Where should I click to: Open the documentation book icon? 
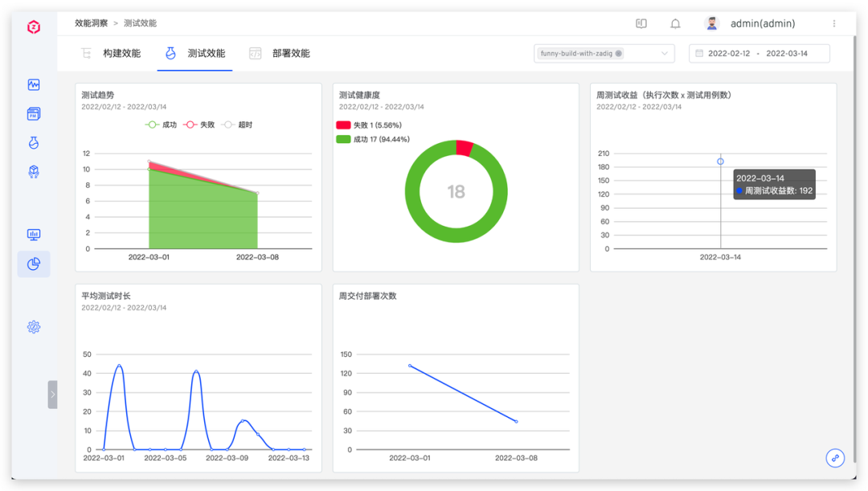coord(641,23)
